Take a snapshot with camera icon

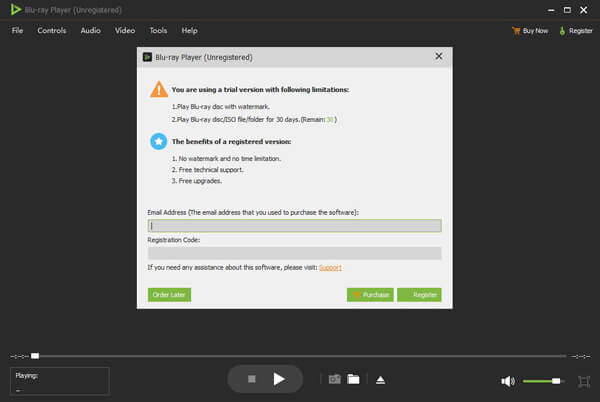pos(334,379)
